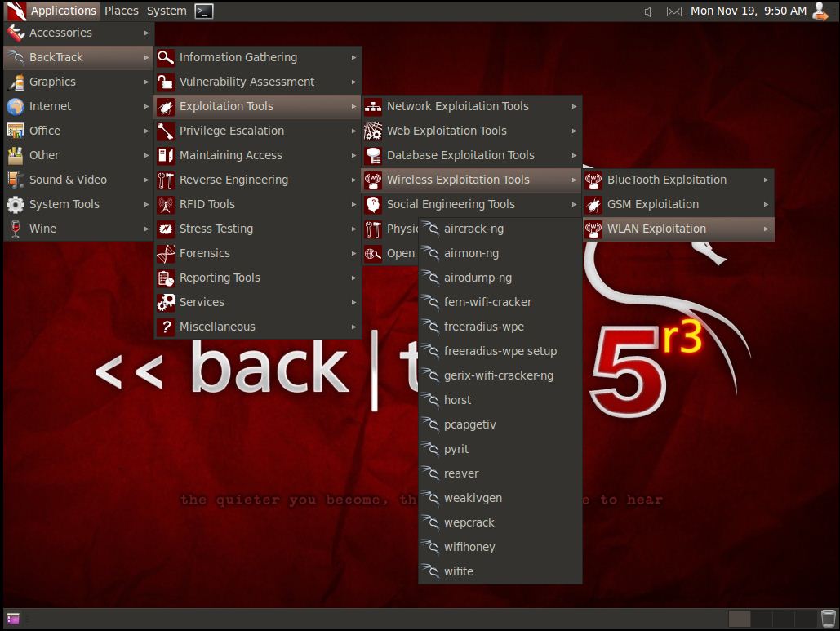
Task: Click the trash icon in bottom panel
Action: click(829, 618)
